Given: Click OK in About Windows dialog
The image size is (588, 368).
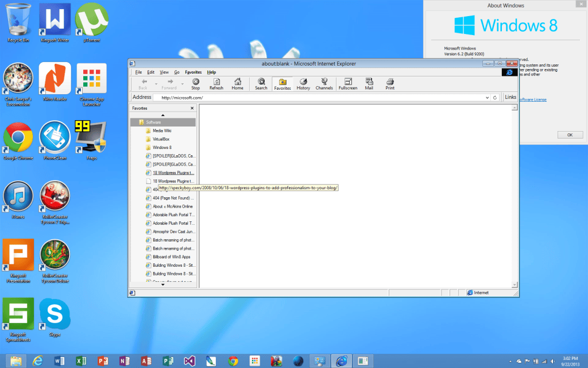Looking at the screenshot, I should 570,135.
